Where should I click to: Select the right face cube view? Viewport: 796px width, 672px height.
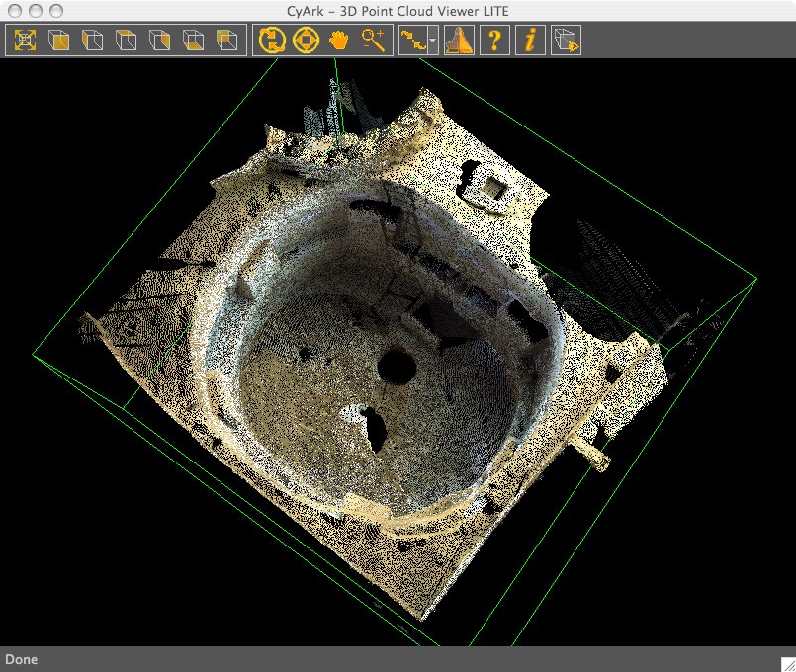point(159,41)
